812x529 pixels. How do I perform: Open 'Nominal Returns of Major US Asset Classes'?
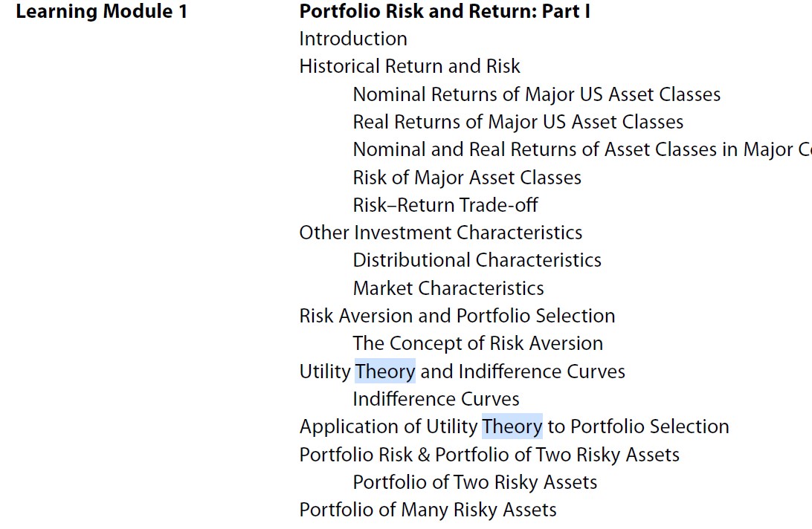click(536, 95)
